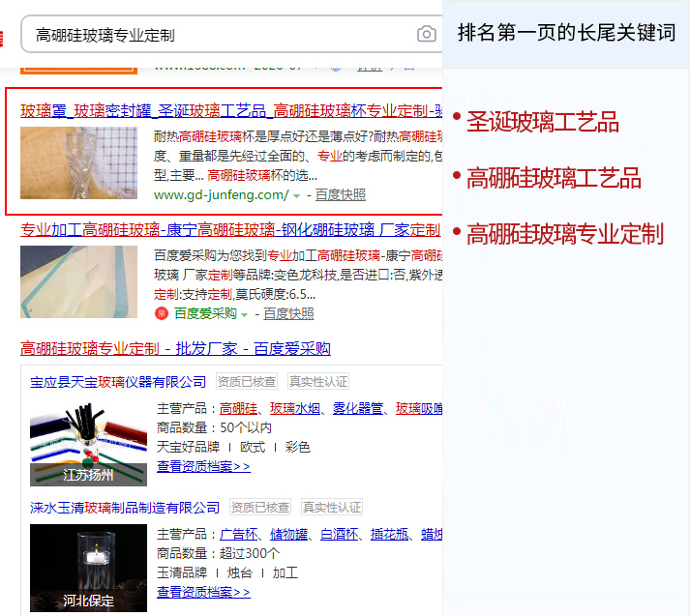The image size is (690, 616).
Task: Open the 专业加工高硼硅玻璃-康宁 result title
Action: click(x=230, y=229)
